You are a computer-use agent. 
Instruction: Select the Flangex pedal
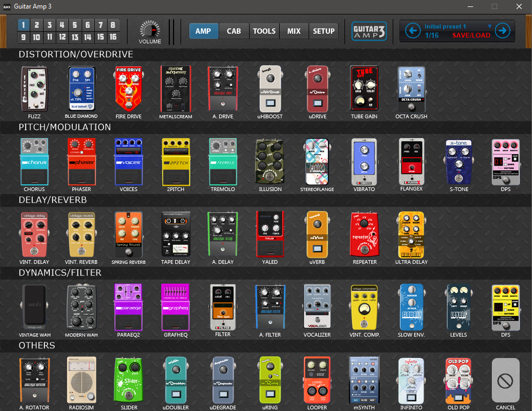click(411, 161)
